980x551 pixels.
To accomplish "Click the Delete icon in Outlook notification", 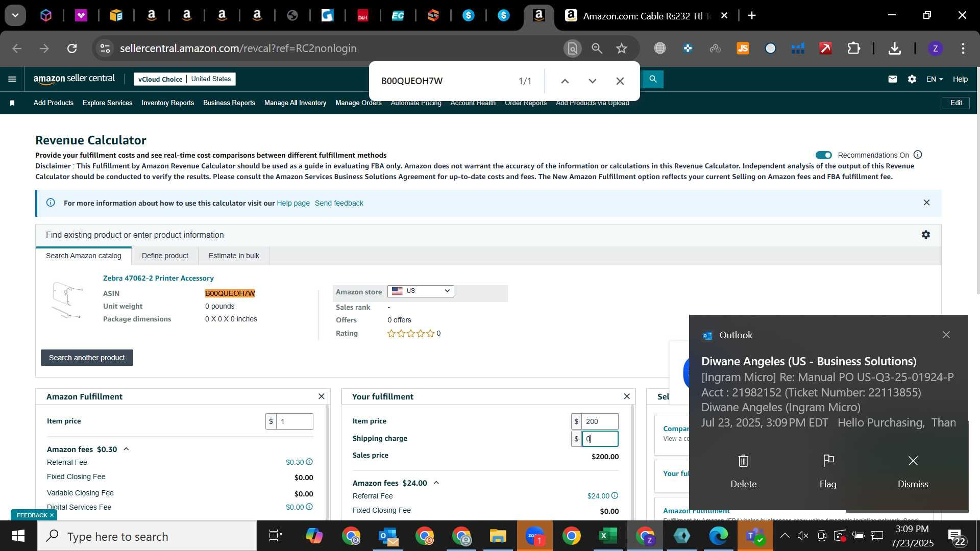I will point(743,471).
